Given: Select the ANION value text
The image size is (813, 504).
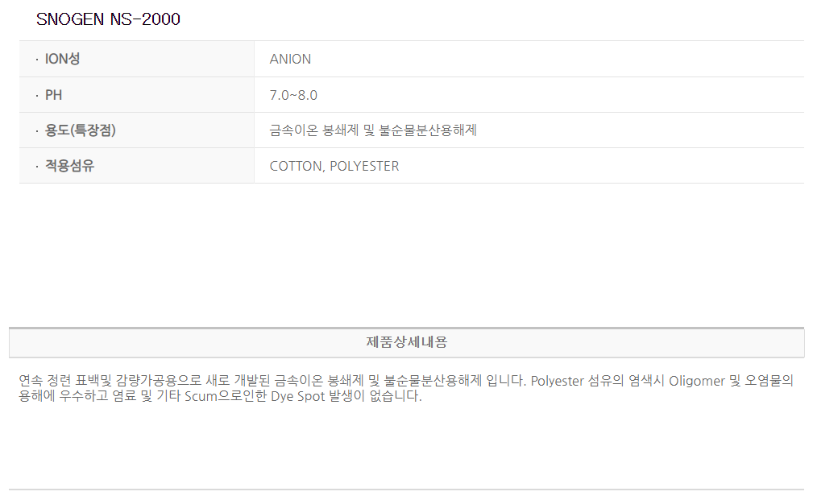Looking at the screenshot, I should click(290, 59).
